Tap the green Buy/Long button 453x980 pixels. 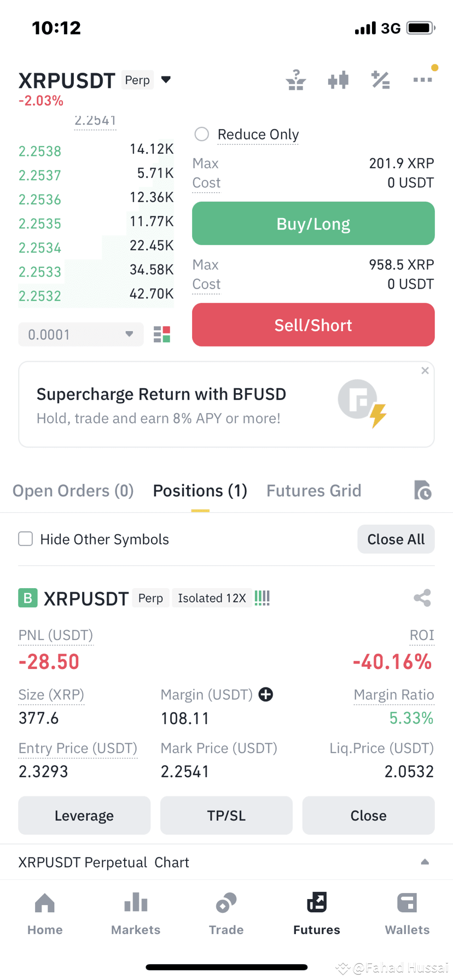click(x=313, y=224)
